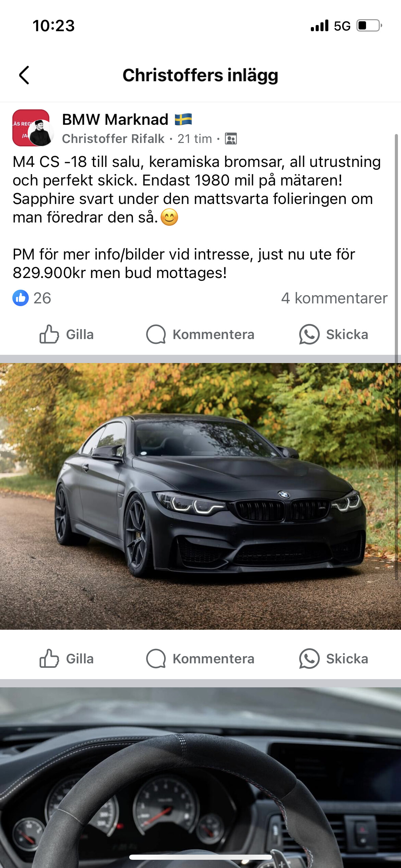Tap the comment bubble icon above the car photo
The image size is (401, 868).
(x=156, y=334)
